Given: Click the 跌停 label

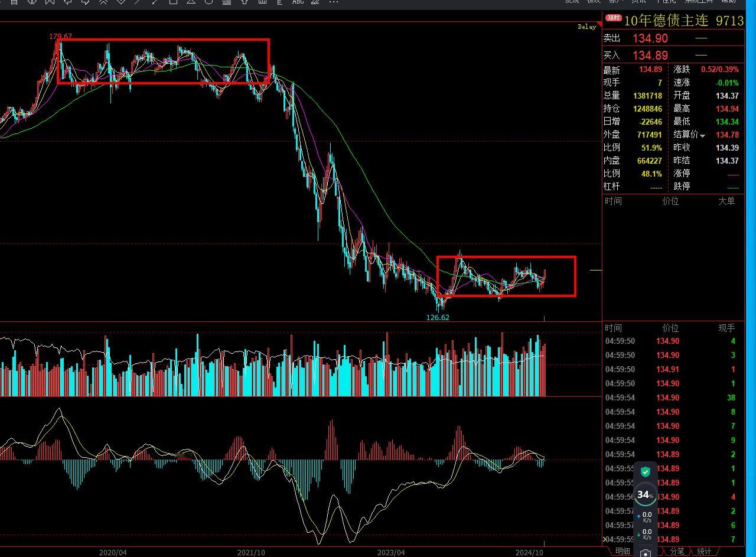Looking at the screenshot, I should pyautogui.click(x=682, y=186).
